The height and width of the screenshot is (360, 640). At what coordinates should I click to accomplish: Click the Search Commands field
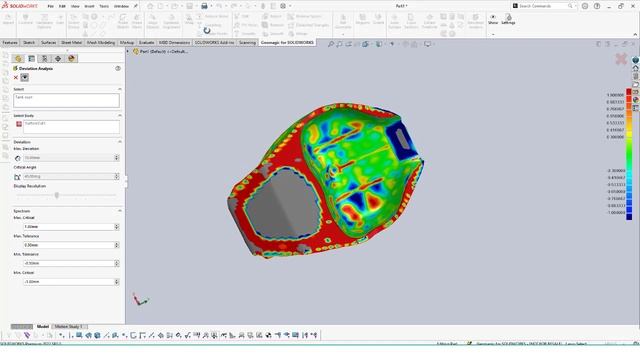click(543, 6)
